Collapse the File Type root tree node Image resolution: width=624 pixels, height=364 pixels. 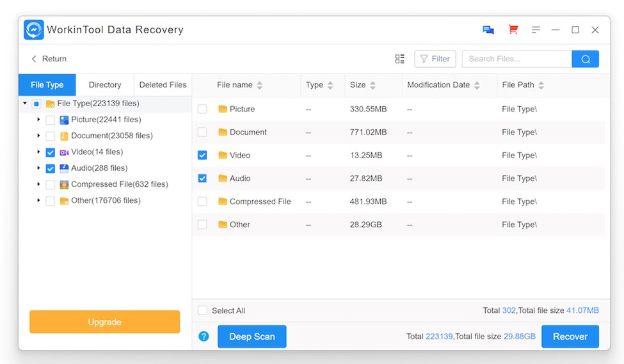[25, 104]
